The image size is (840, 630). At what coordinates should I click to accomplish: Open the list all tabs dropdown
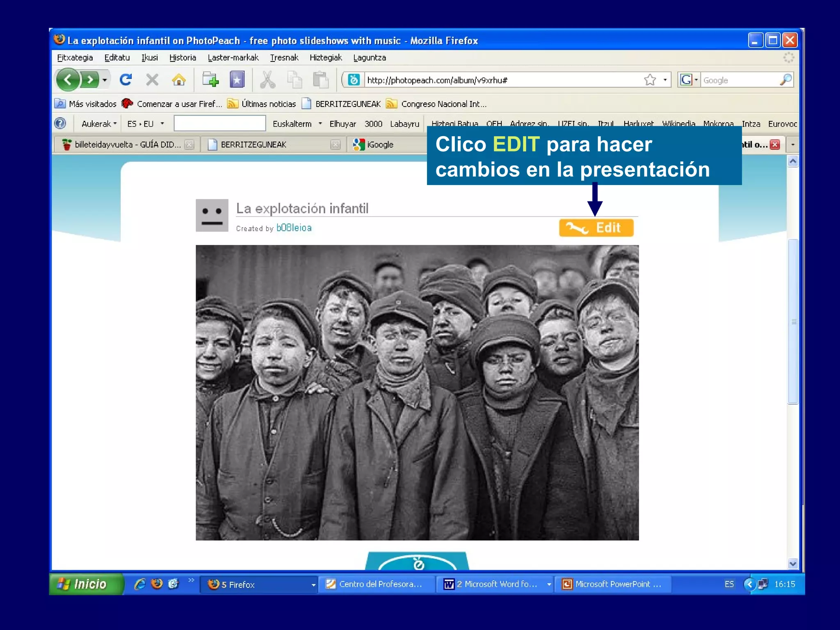(x=792, y=144)
